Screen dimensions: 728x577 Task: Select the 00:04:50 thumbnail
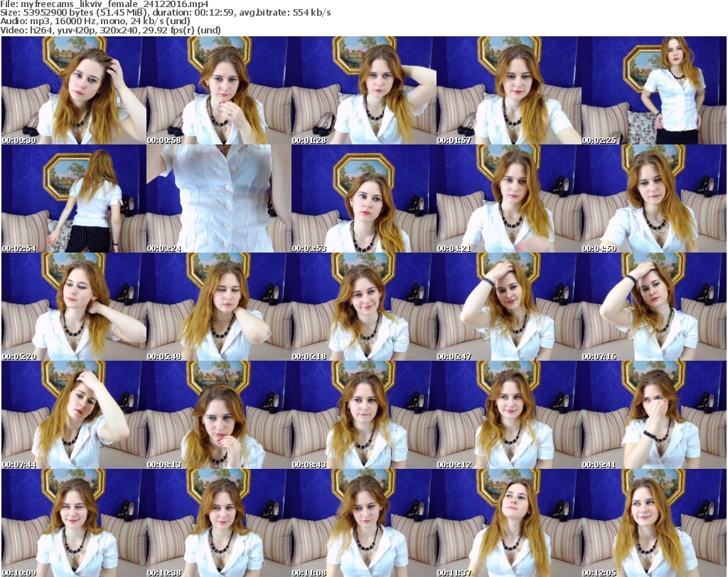[654, 198]
